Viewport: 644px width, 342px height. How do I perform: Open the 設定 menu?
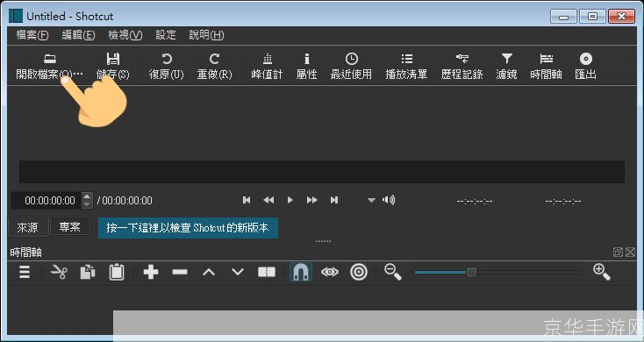click(166, 35)
